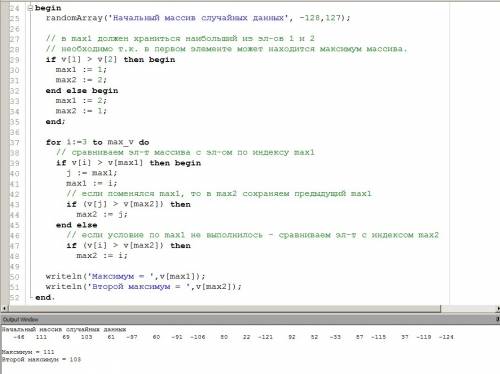Click the line 'if (v[j] > v[max2]) then'

[x=128, y=204]
